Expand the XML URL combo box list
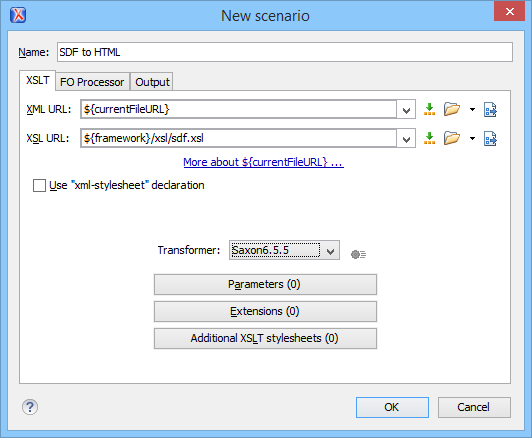Image resolution: width=532 pixels, height=438 pixels. 406,110
